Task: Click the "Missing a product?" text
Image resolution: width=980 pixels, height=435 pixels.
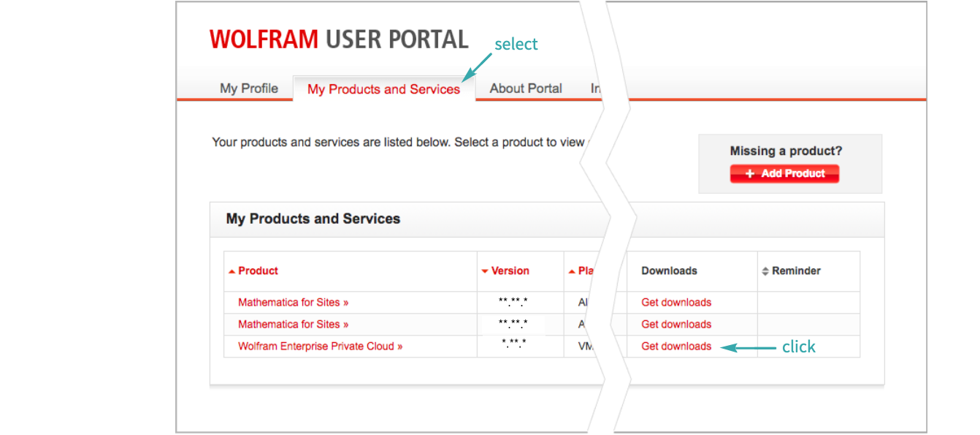Action: click(x=786, y=151)
